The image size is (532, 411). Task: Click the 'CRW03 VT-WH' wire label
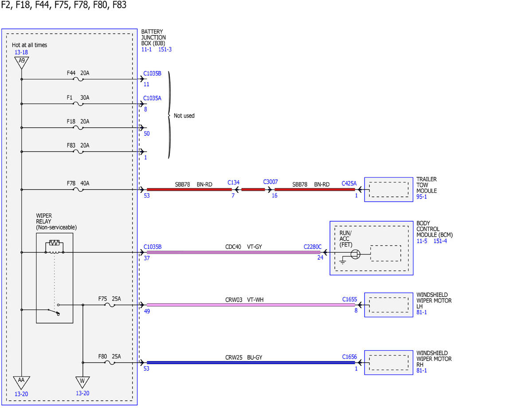(x=244, y=299)
